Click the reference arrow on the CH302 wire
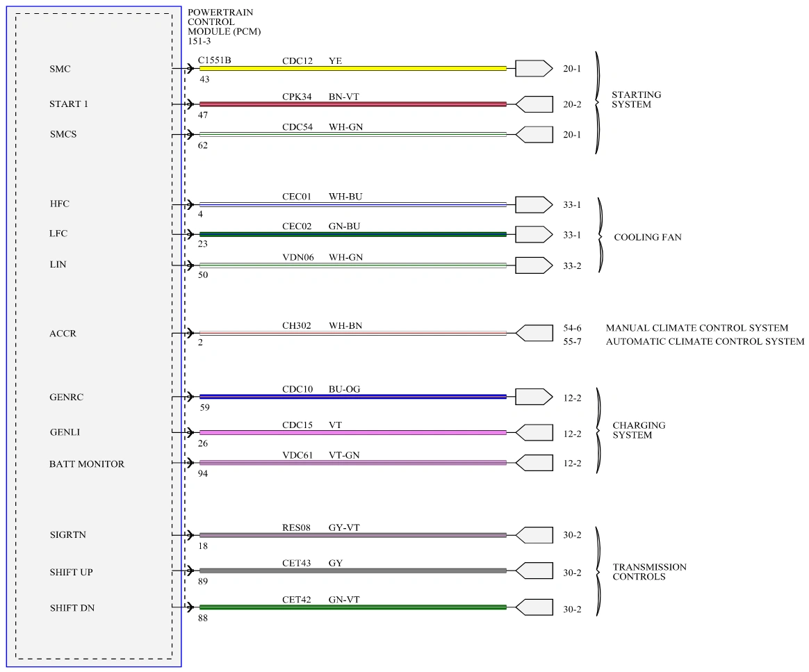Image resolution: width=809 pixels, height=672 pixels. pyautogui.click(x=534, y=333)
